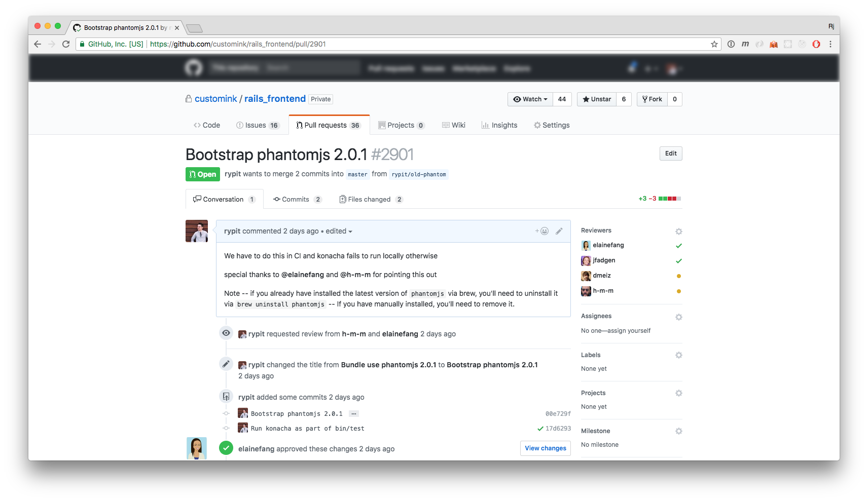Open rails_frontend repository link
Image resolution: width=868 pixels, height=501 pixels.
pyautogui.click(x=275, y=99)
